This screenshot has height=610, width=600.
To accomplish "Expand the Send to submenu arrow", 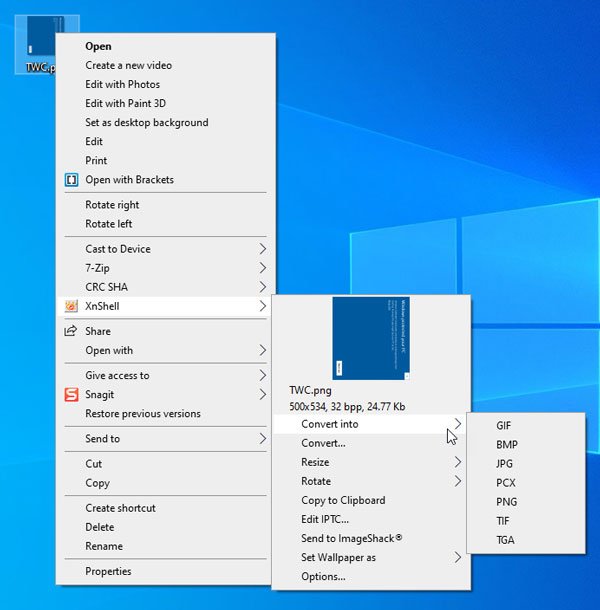I will coord(263,439).
